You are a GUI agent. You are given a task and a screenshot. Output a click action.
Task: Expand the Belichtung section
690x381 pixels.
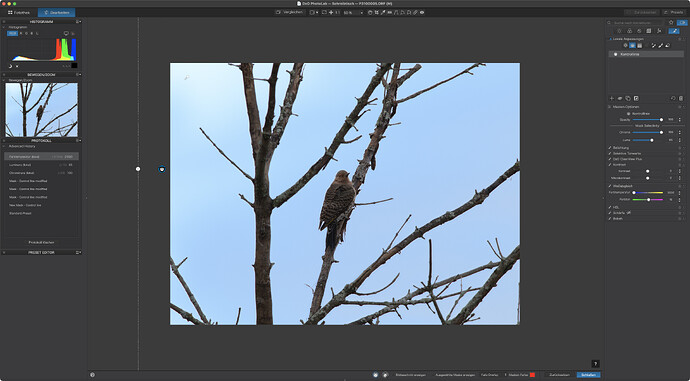(620, 148)
